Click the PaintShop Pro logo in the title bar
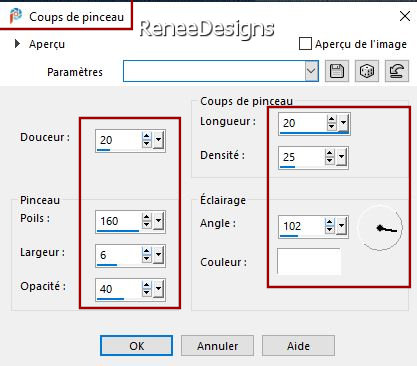This screenshot has height=366, width=417. click(15, 16)
